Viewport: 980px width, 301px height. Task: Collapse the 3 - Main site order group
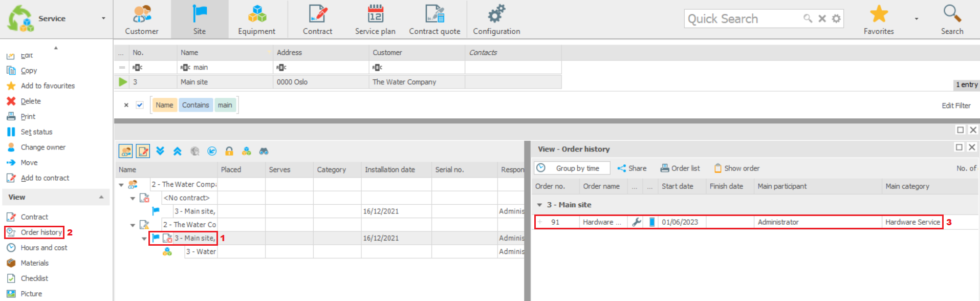click(539, 205)
